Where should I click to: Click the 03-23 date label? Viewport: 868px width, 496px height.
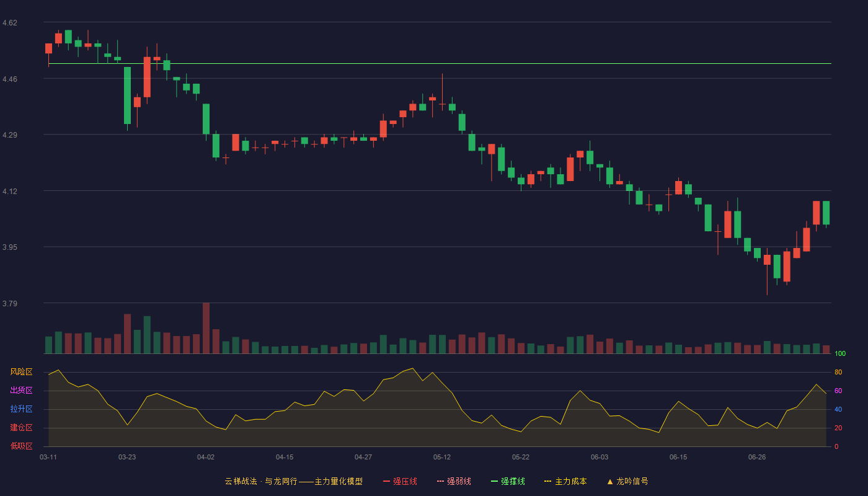point(127,457)
